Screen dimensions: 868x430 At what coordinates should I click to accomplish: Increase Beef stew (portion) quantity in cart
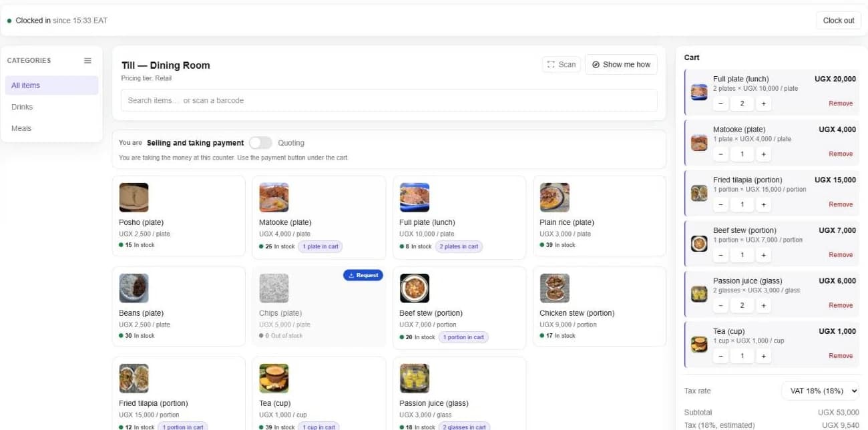tap(763, 255)
